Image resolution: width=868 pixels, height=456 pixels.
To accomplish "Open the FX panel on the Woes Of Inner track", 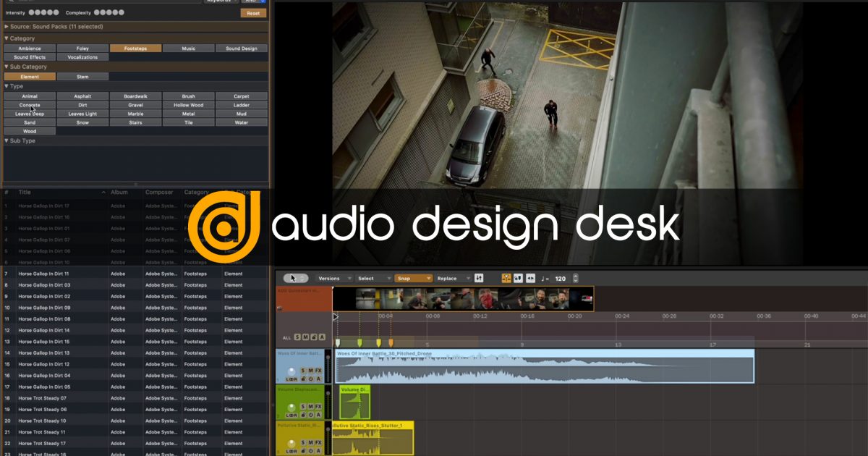I will [317, 371].
